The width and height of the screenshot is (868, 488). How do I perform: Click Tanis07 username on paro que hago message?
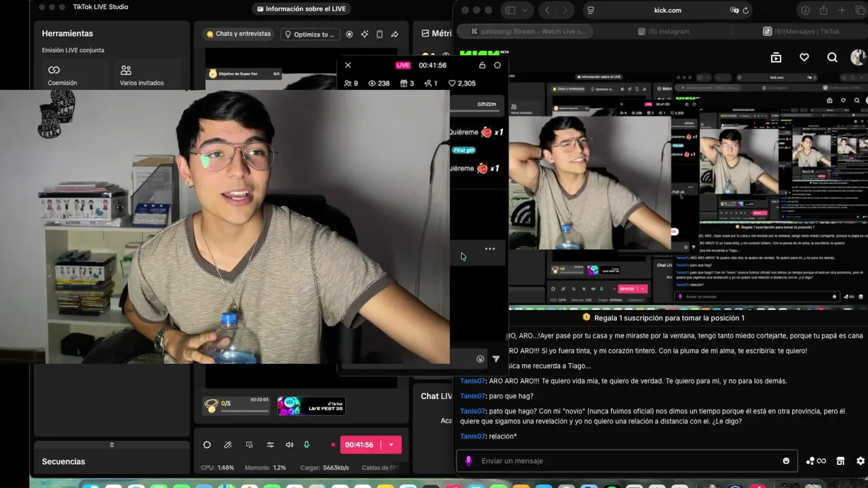click(473, 396)
